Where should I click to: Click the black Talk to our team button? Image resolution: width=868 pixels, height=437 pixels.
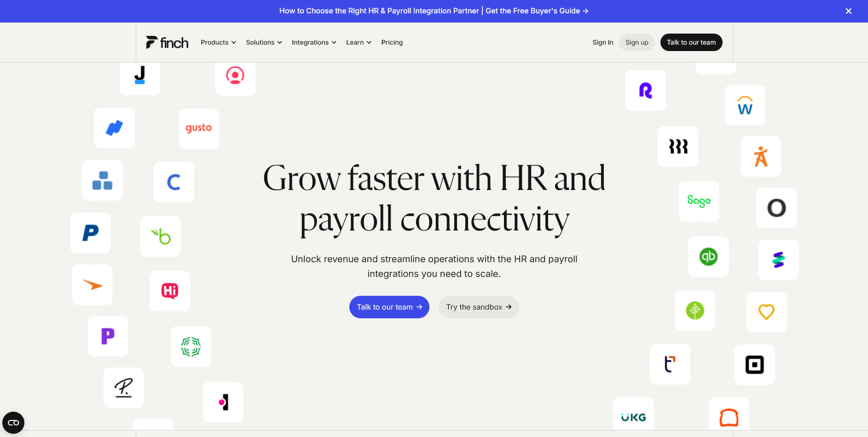click(691, 42)
